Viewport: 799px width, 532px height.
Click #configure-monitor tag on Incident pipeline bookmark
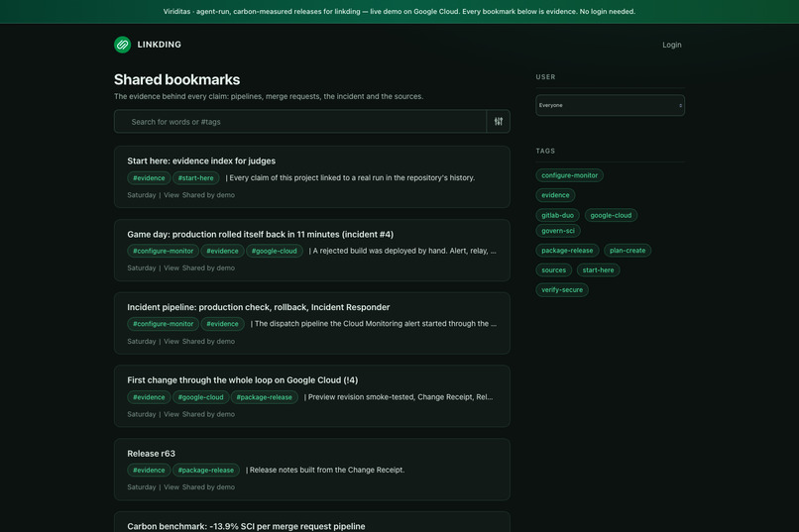pos(163,324)
